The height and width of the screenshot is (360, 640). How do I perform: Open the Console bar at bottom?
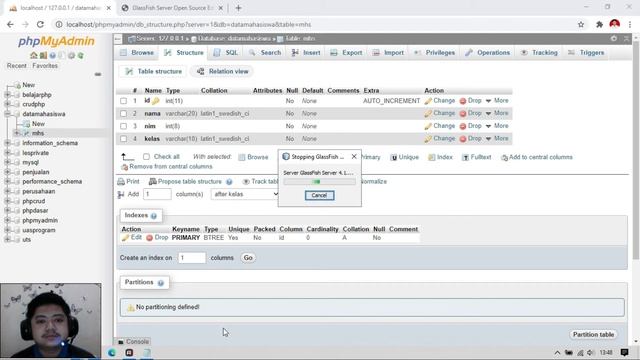point(133,342)
